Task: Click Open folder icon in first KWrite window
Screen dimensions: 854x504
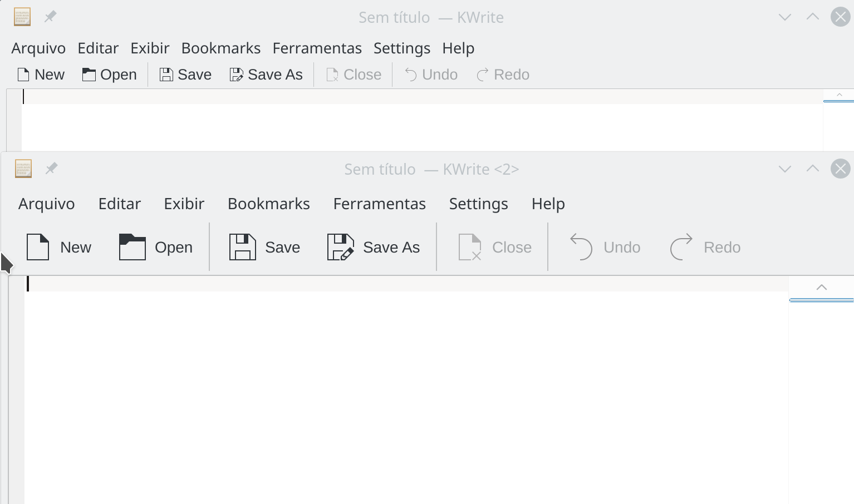Action: [x=89, y=75]
